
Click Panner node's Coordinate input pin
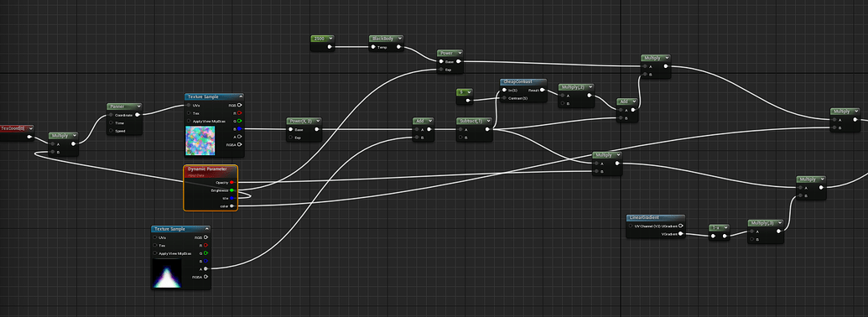(112, 115)
